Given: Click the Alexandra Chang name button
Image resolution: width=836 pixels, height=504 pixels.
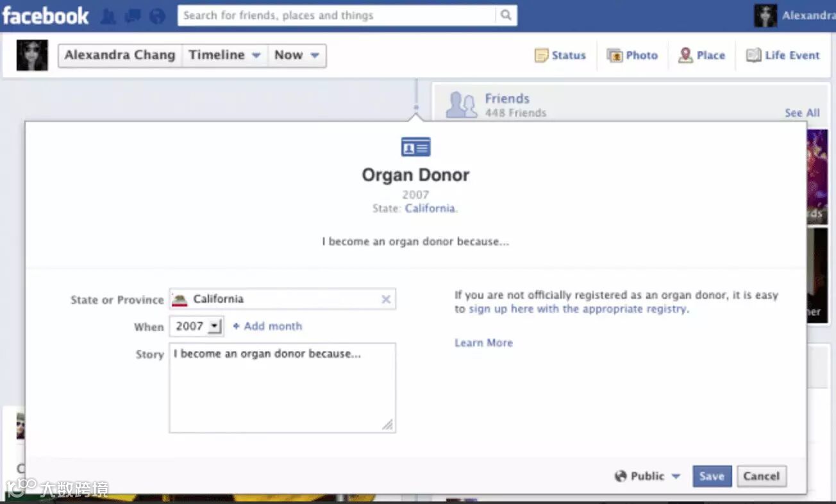Looking at the screenshot, I should pos(120,55).
